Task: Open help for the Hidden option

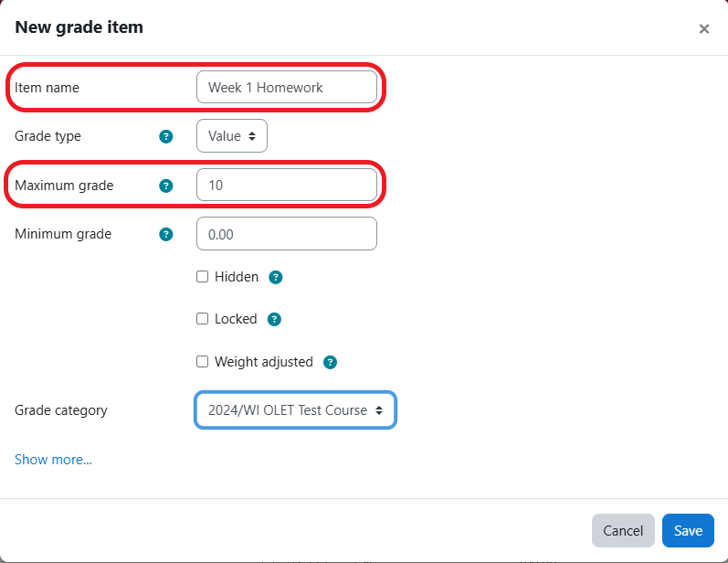Action: point(276,277)
